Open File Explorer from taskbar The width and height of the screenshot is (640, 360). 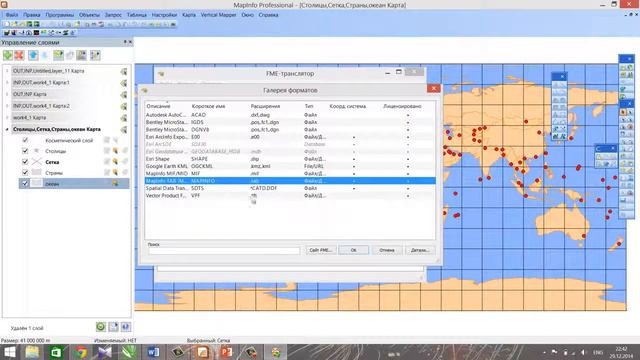tap(32, 352)
